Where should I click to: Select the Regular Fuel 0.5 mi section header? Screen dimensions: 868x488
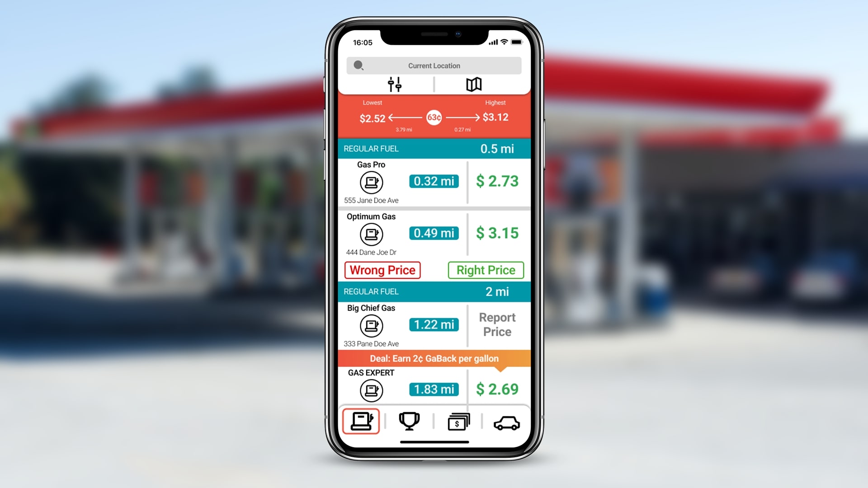point(434,148)
